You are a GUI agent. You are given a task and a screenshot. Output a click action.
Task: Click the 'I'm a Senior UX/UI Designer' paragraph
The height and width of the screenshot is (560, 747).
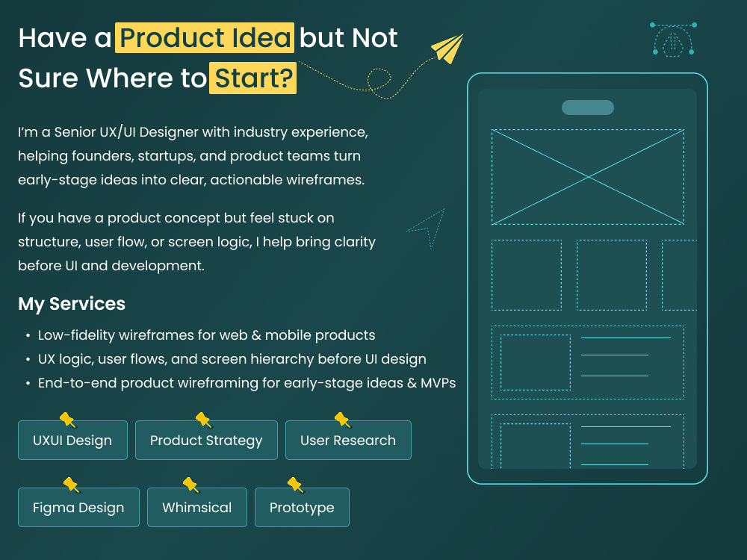193,156
